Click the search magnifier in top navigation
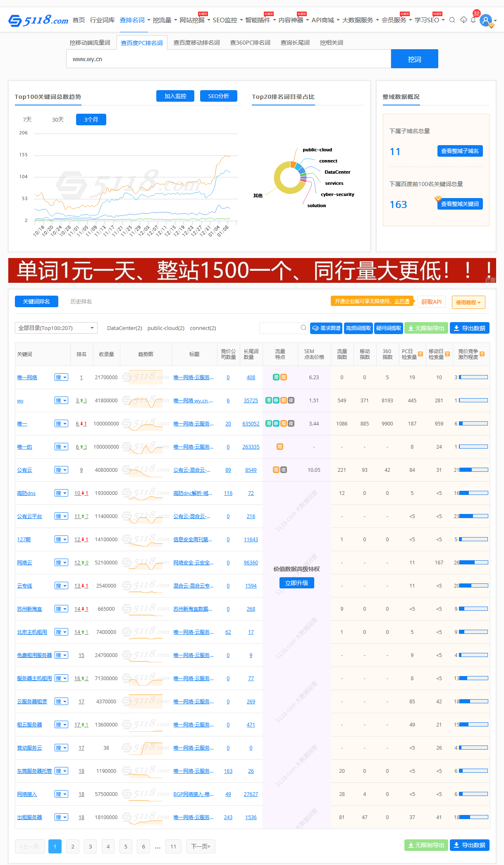 tap(452, 20)
